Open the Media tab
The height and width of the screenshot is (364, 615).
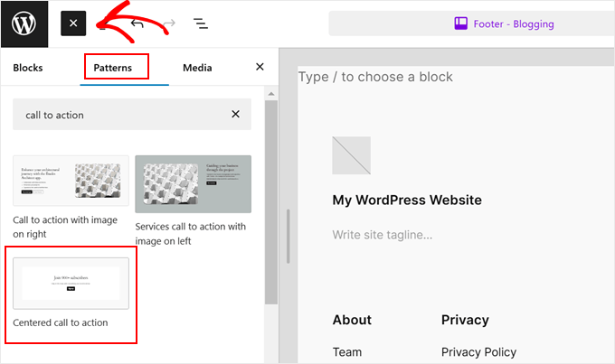click(x=197, y=68)
